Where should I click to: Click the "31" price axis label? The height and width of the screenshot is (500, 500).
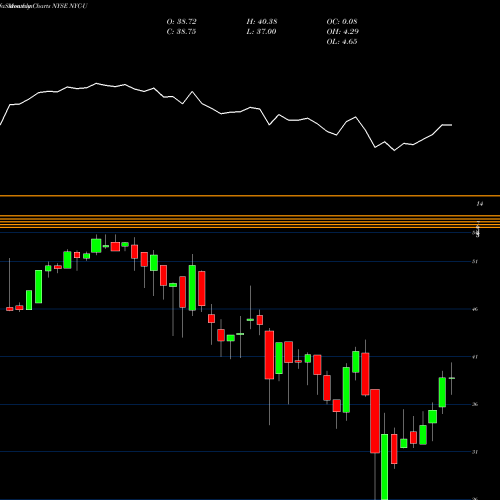(x=475, y=452)
